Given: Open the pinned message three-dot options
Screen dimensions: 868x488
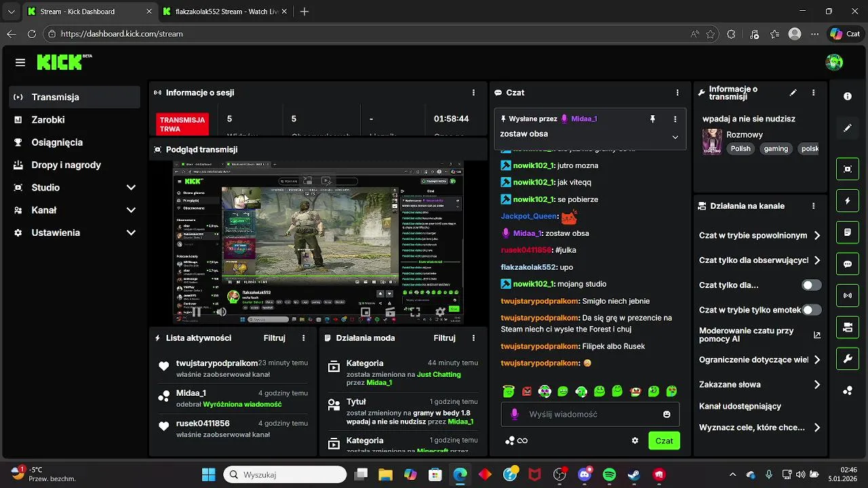Looking at the screenshot, I should click(x=675, y=119).
